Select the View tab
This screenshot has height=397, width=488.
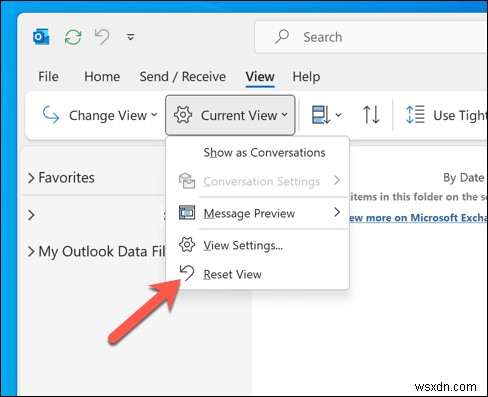[260, 77]
